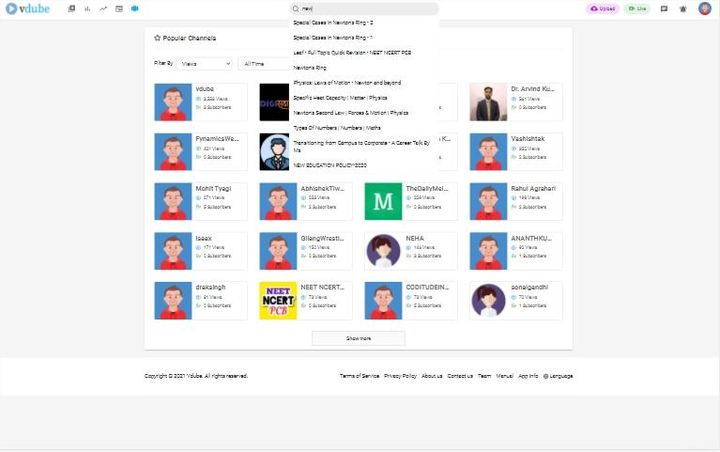Open the stacked videos library icon in top bar
Viewport: 720px width, 452px height.
(72, 9)
